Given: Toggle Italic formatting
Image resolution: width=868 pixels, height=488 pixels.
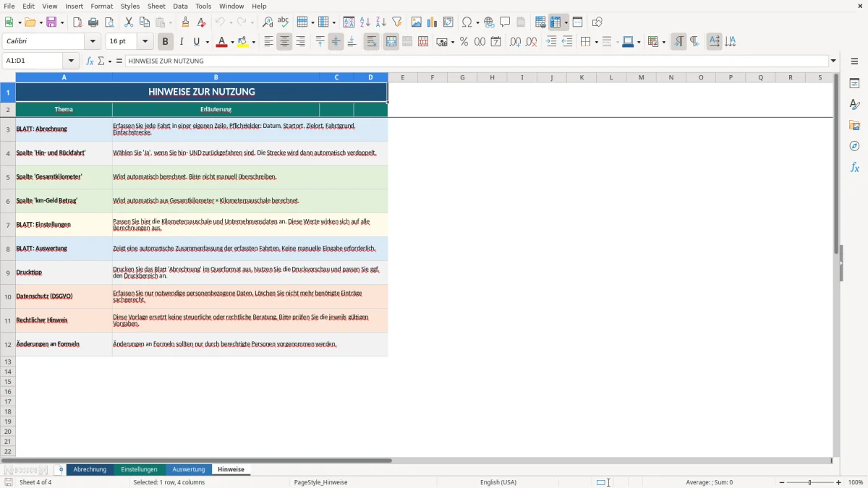Looking at the screenshot, I should point(182,42).
